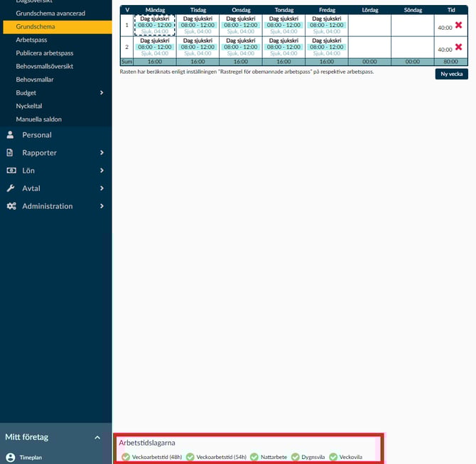Select Monday week 1 shift cell
The height and width of the screenshot is (464, 476).
pyautogui.click(x=155, y=25)
